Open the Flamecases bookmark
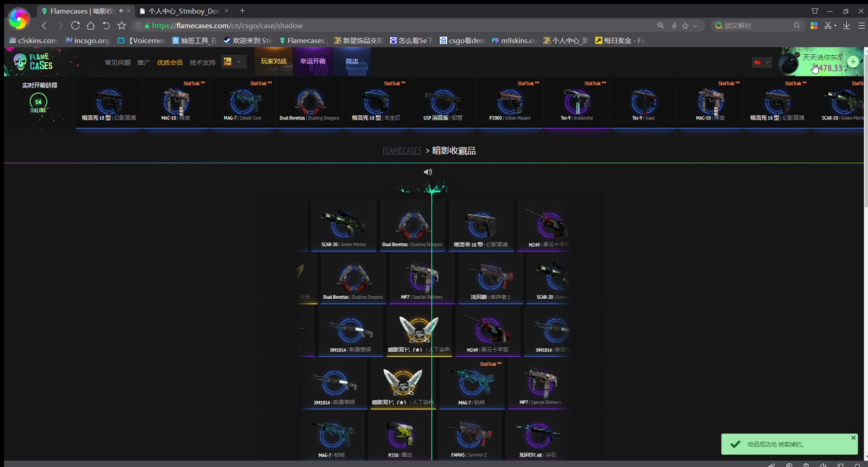Image resolution: width=868 pixels, height=467 pixels. click(302, 40)
